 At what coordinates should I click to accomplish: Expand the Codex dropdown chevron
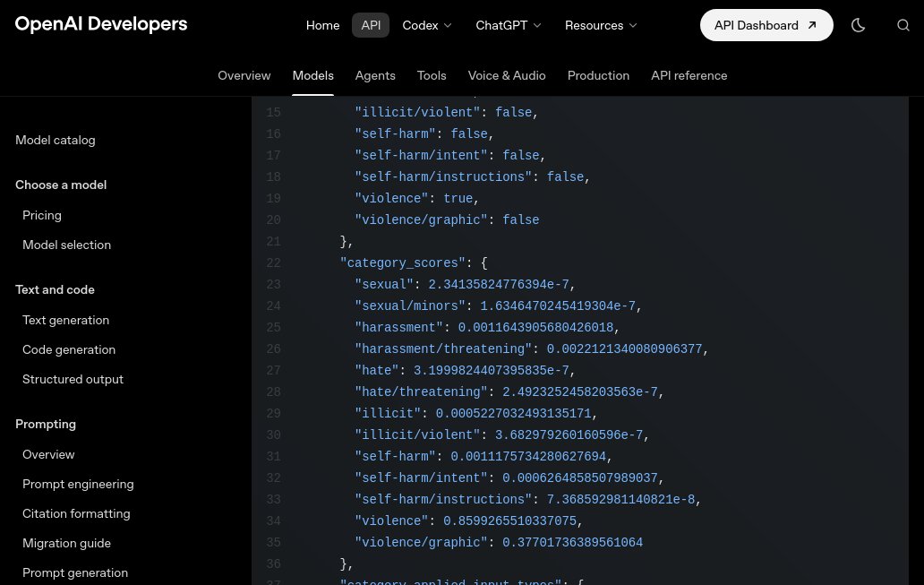tap(448, 25)
